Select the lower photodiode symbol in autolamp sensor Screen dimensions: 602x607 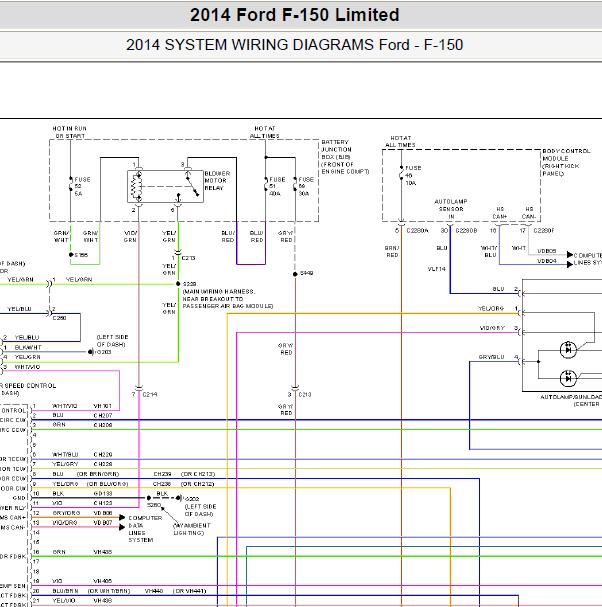[x=568, y=378]
